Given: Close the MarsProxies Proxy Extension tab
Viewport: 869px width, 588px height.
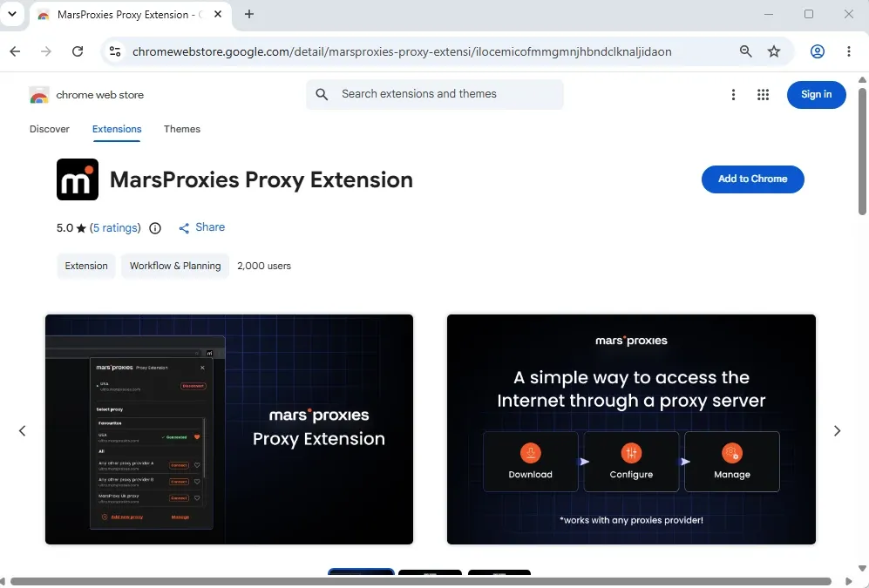Looking at the screenshot, I should (218, 15).
